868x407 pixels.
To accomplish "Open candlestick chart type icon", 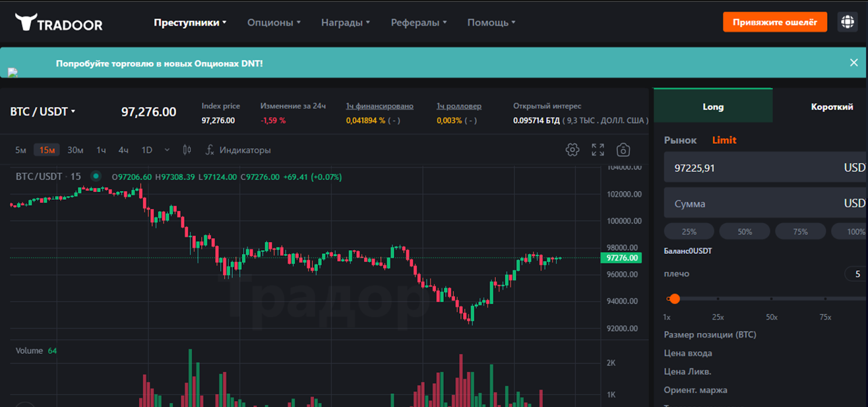I will (x=187, y=150).
